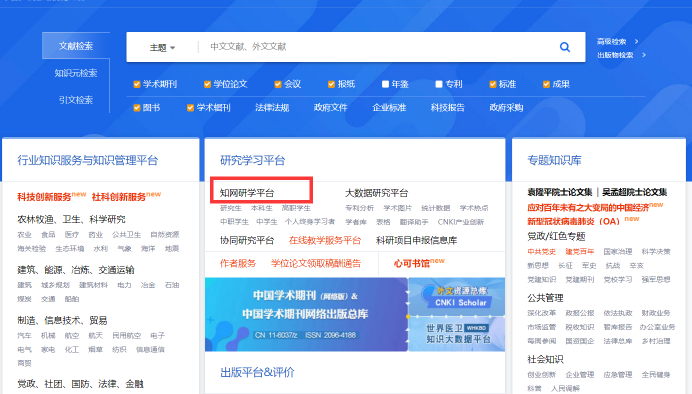Screen dimensions: 692x394
Task: Click 研究生 under 知网研学平台
Action: [231, 208]
